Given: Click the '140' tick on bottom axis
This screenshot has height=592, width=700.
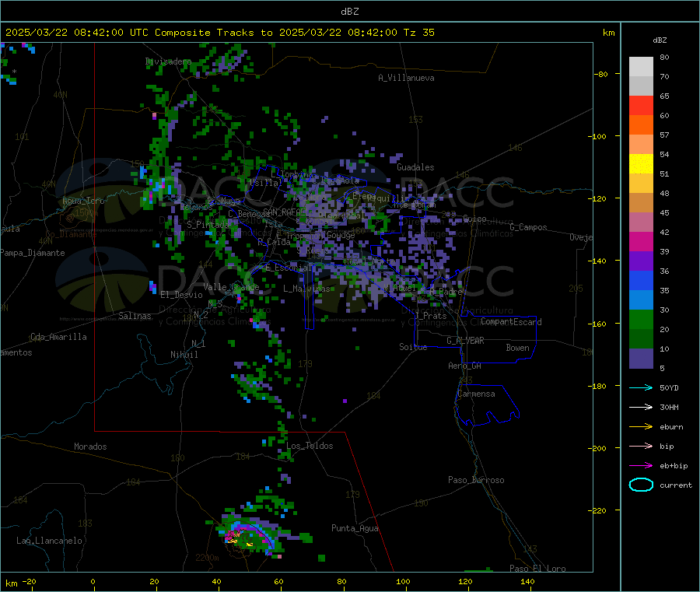Looking at the screenshot, I should click(527, 581).
